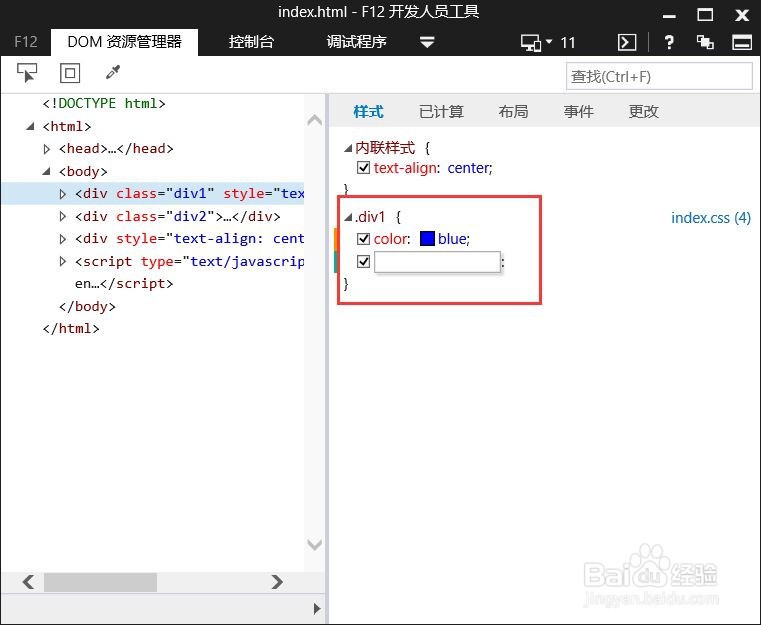Screen dimensions: 761x625
Task: Toggle the DOM element highlighting box icon
Action: 70,73
